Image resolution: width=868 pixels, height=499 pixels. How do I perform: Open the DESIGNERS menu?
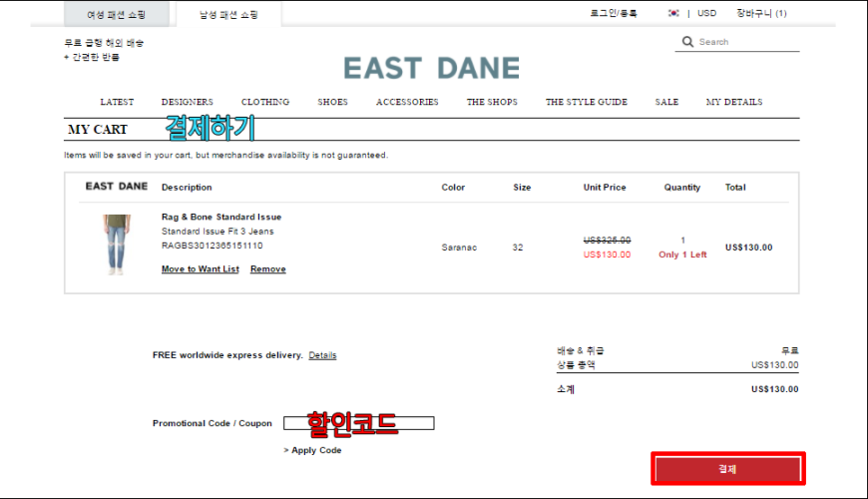188,102
